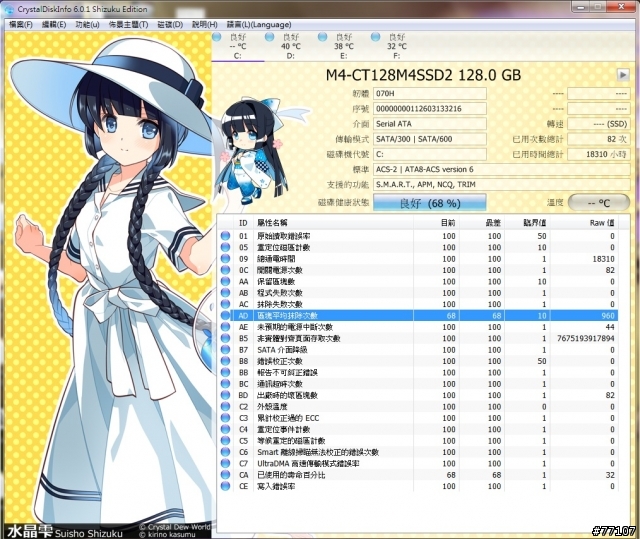Click power on count field 82 次
The width and height of the screenshot is (640, 539).
599,139
